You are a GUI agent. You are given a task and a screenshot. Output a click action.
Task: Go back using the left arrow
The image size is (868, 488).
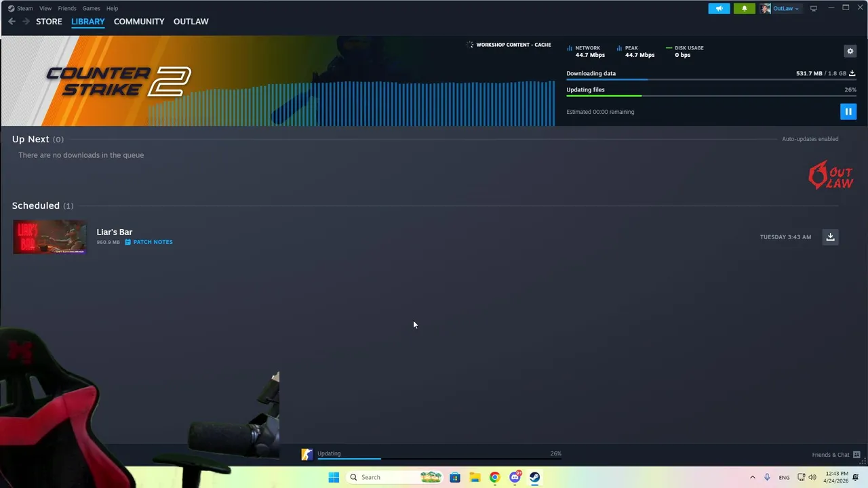click(12, 22)
